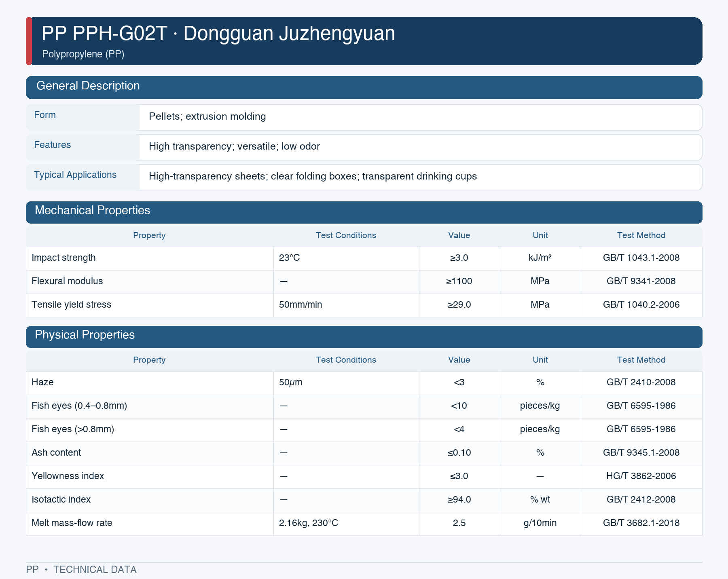This screenshot has width=728, height=579.
Task: Click the Features label
Action: [52, 145]
